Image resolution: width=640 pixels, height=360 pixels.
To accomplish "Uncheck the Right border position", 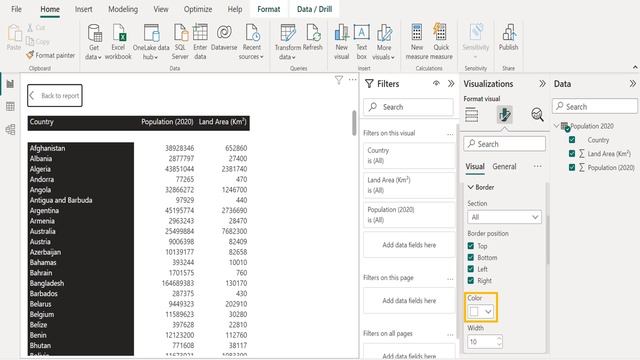I will pos(471,280).
